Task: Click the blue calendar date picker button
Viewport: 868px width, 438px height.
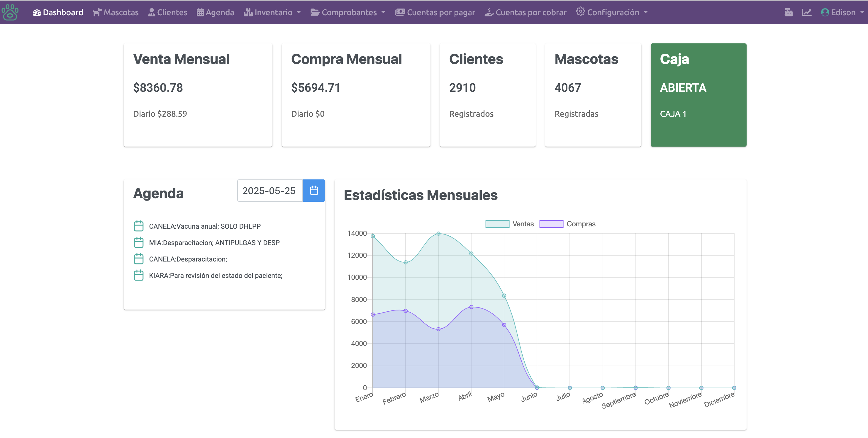Action: 314,191
